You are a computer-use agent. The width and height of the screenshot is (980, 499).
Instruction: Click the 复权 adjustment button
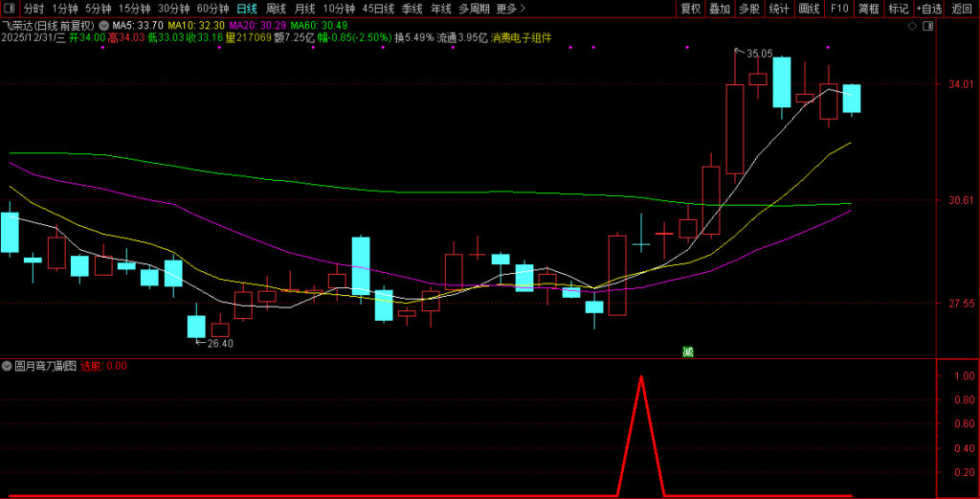coord(690,9)
